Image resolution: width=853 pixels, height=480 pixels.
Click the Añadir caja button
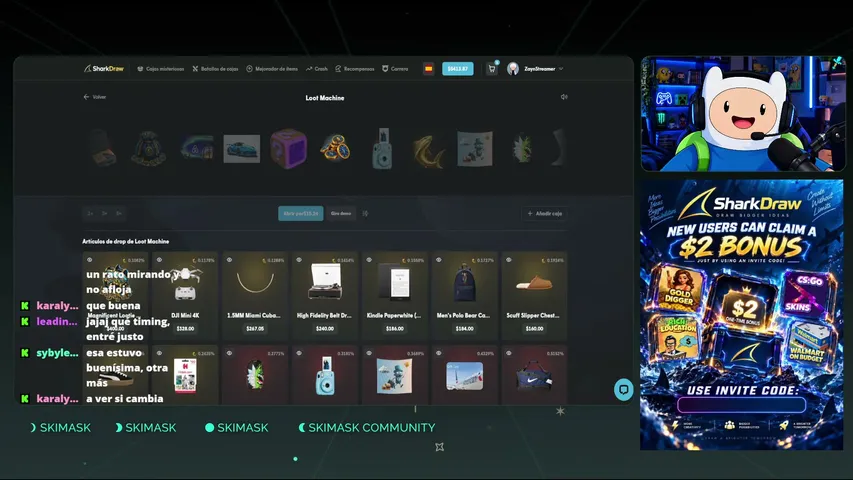(545, 213)
